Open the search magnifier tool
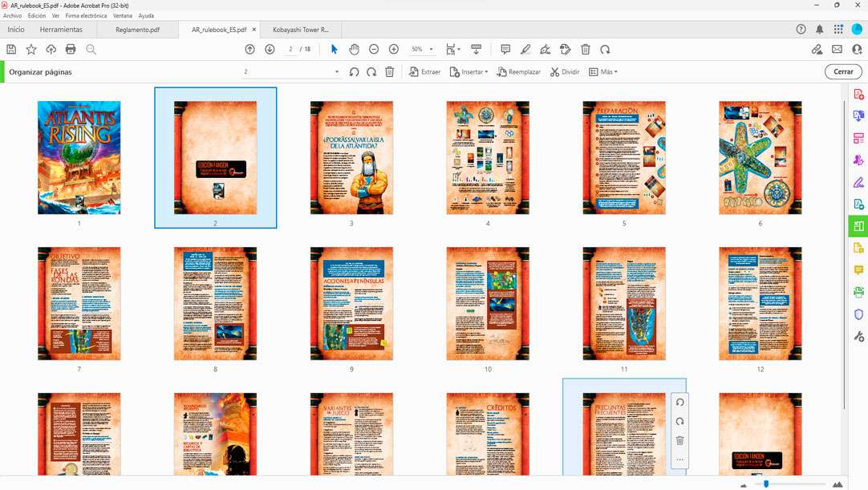868x490 pixels. click(91, 49)
